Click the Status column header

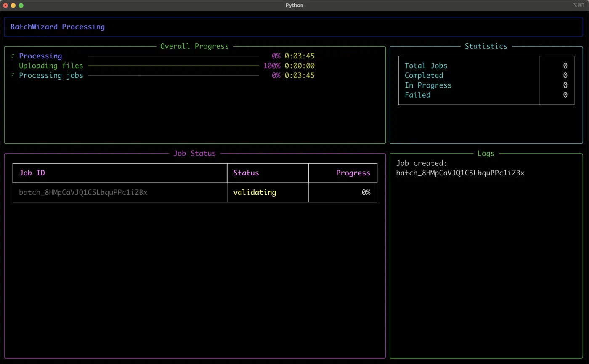click(x=246, y=173)
